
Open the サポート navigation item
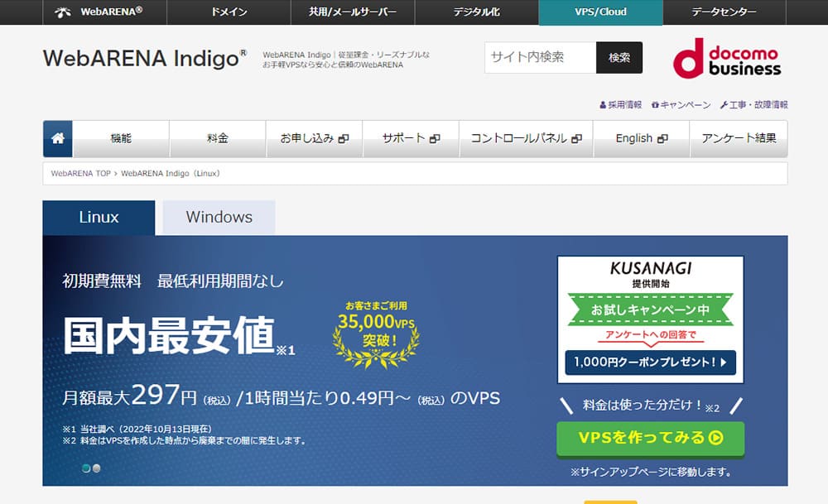pos(410,139)
